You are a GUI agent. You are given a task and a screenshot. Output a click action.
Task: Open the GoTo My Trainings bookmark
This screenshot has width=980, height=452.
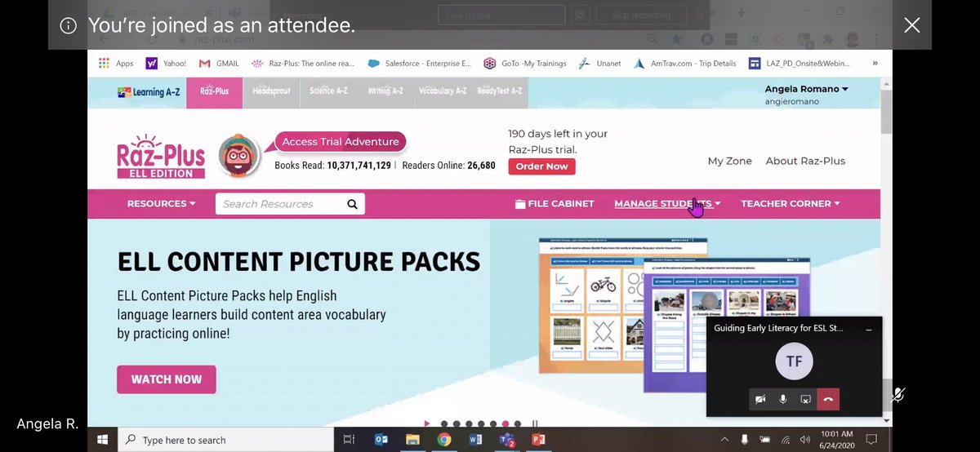pyautogui.click(x=525, y=63)
